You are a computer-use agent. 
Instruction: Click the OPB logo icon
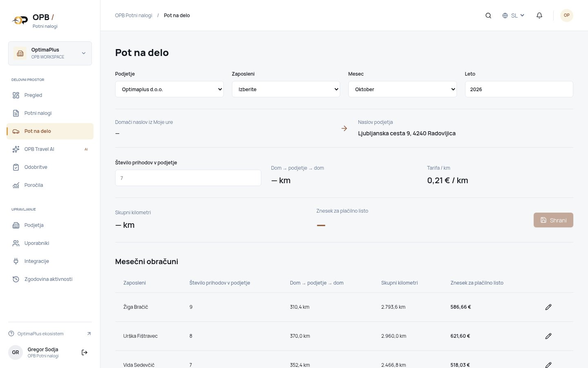(x=20, y=20)
